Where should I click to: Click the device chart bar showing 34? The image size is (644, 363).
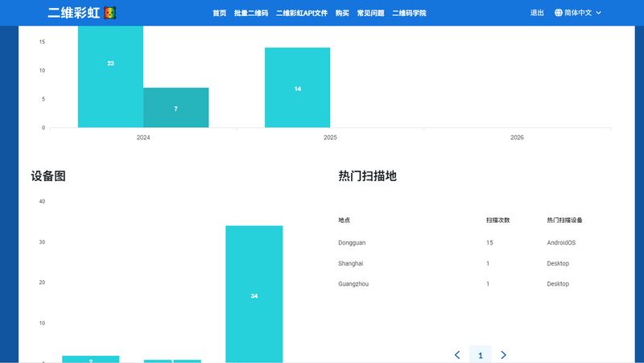(x=254, y=294)
